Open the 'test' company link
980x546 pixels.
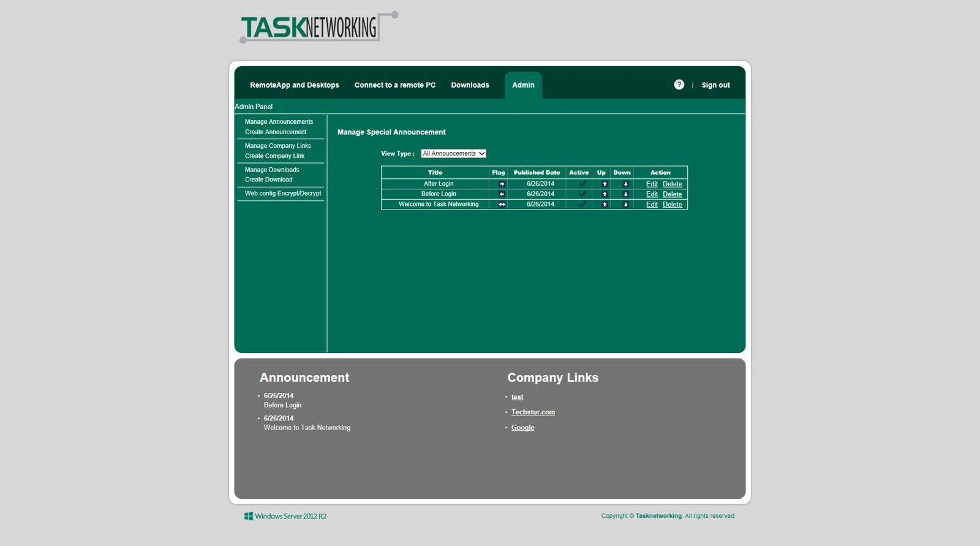[x=517, y=397]
